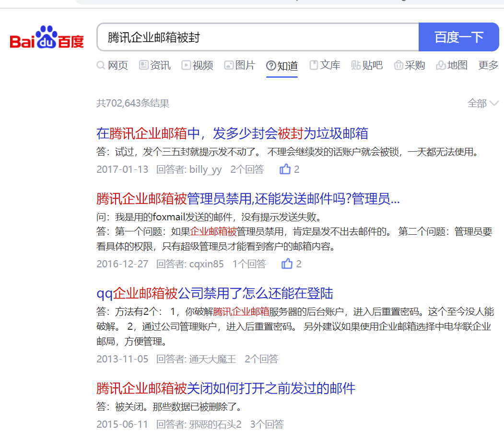Image resolution: width=504 pixels, height=433 pixels.
Task: Click the question text 我是用的foxmail发送的邮件
Action: 174,217
